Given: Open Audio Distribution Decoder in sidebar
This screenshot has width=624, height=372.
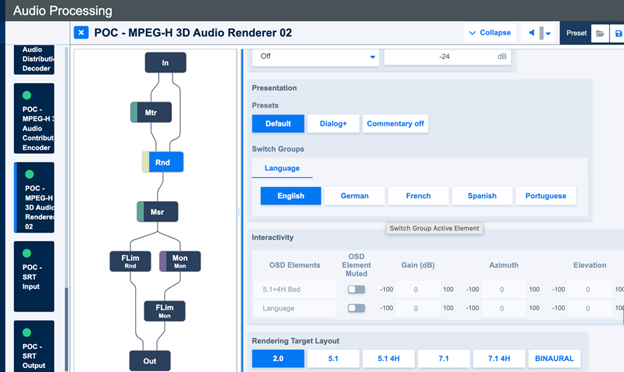Looking at the screenshot, I should (x=34, y=60).
